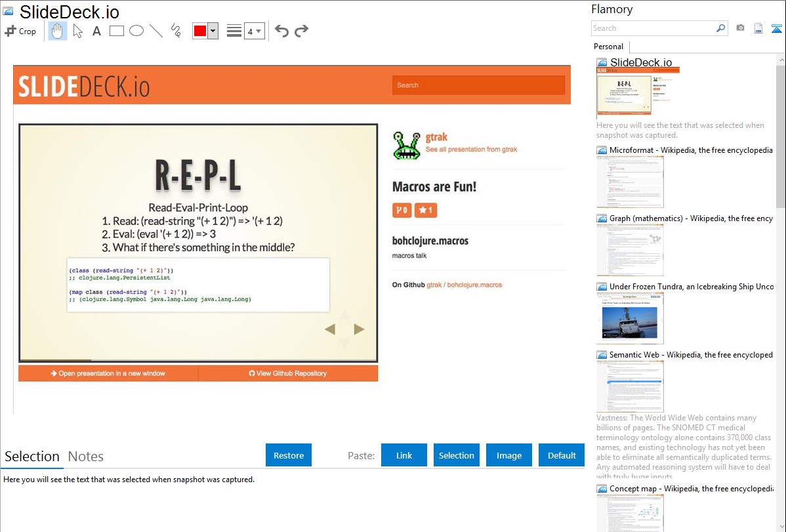Redo the last annotation
This screenshot has width=786, height=532.
click(x=301, y=31)
